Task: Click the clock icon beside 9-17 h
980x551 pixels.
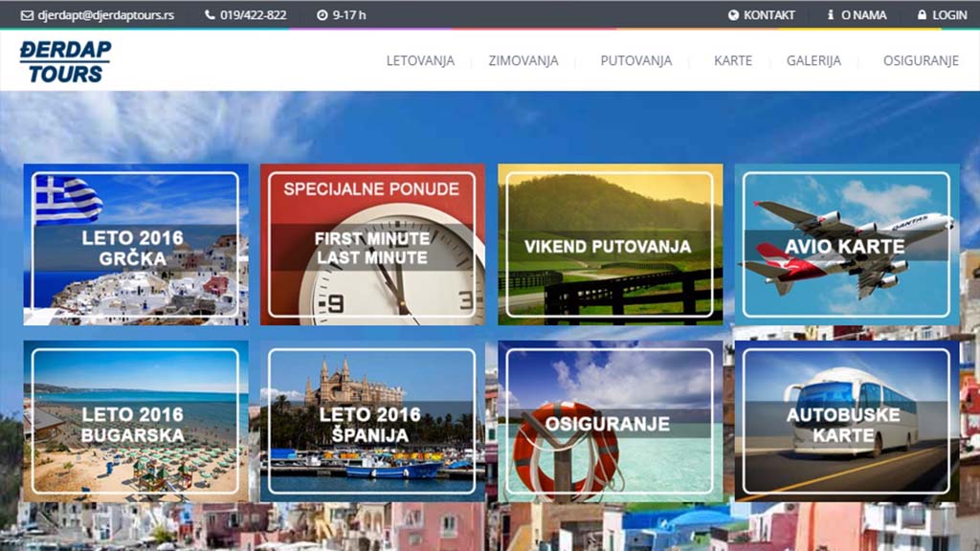Action: [322, 15]
